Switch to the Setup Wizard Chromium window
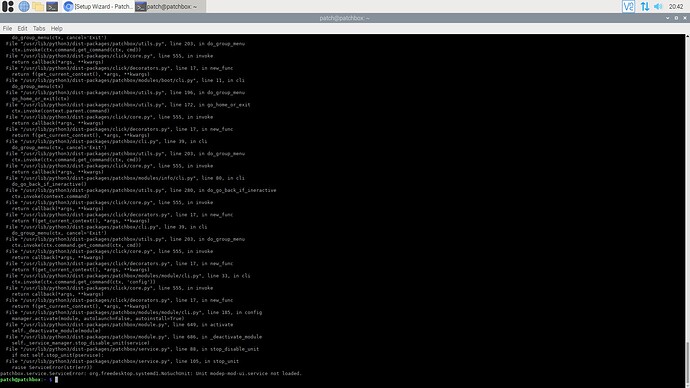Image resolution: width=690 pixels, height=388 pixels. [x=98, y=6]
